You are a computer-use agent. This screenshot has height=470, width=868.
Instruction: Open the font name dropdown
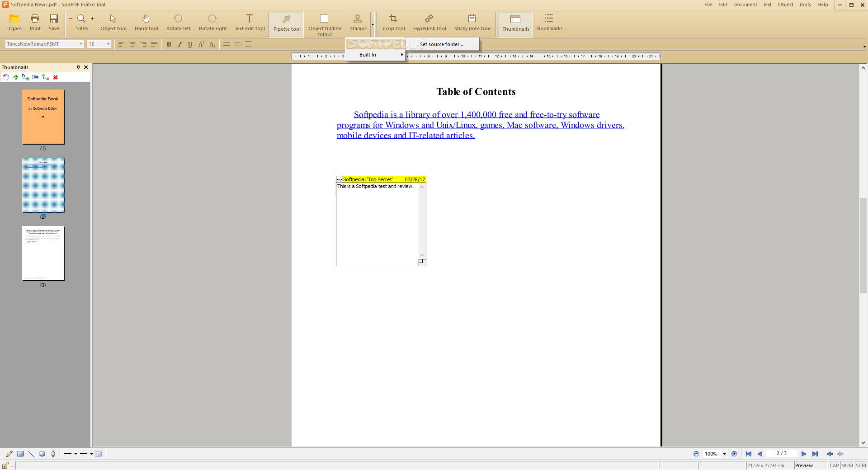click(x=81, y=44)
